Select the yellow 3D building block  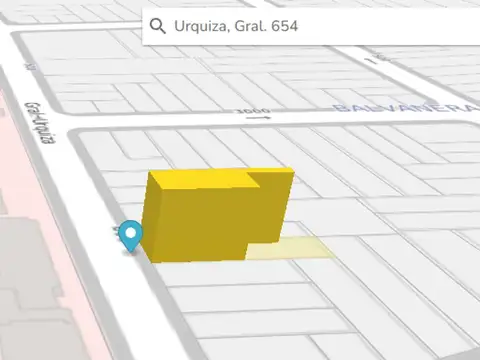[217, 215]
